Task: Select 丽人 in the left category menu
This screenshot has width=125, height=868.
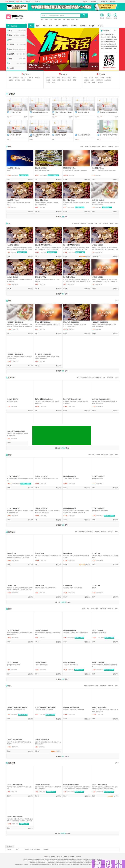Action: coord(10,63)
